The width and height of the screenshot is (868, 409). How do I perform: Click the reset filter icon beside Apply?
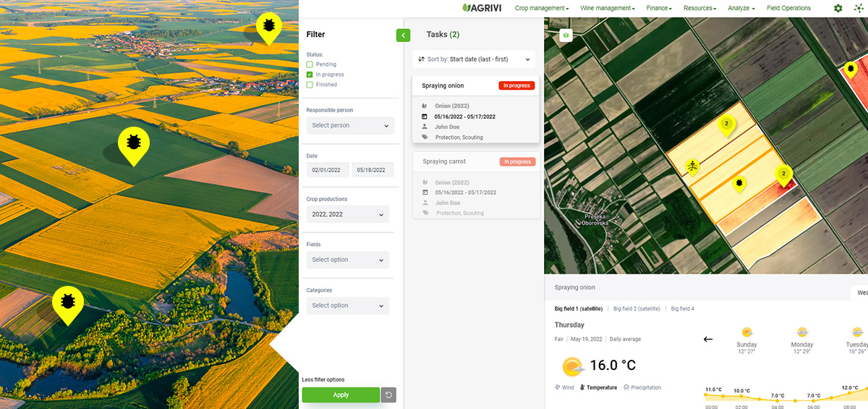pos(388,395)
